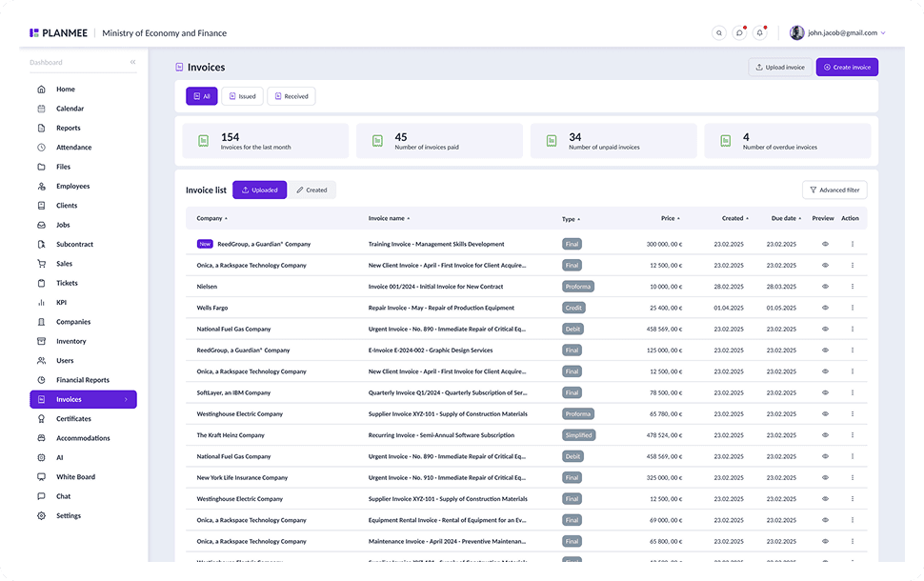Switch to the Received tab
Screen dimensions: 924x581
tap(291, 96)
